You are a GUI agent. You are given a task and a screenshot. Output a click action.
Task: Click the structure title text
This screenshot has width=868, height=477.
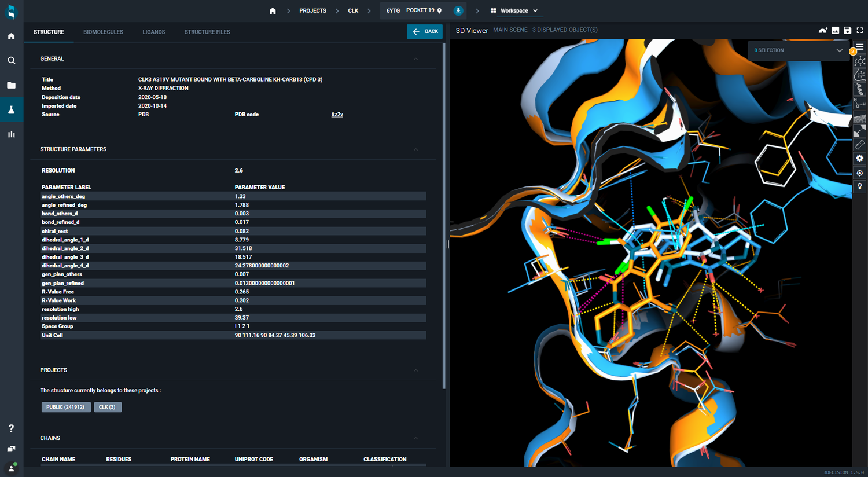230,79
